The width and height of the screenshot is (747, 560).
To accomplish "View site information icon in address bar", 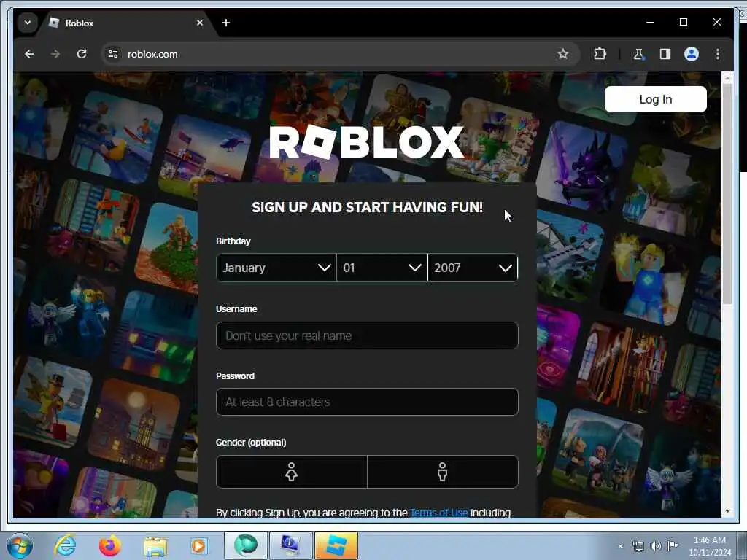I will (113, 54).
